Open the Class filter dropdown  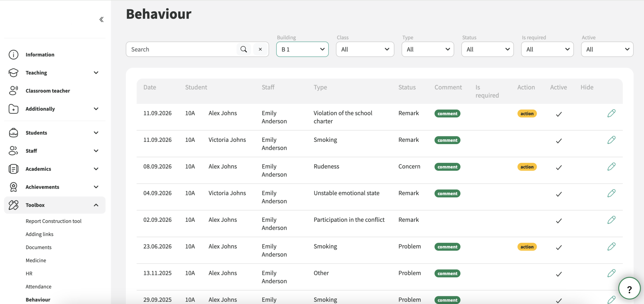tap(365, 49)
